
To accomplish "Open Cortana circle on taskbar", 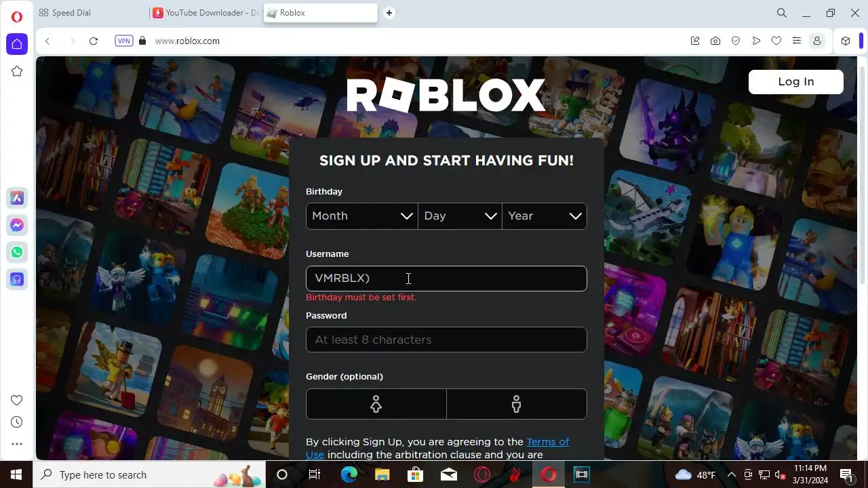I will click(x=282, y=474).
